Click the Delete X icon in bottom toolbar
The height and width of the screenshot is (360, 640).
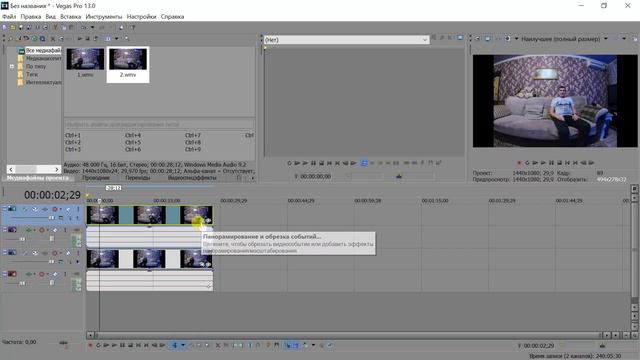(218, 345)
